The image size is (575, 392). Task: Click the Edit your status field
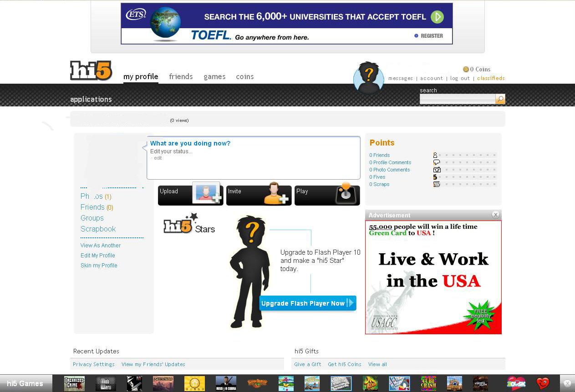(x=171, y=151)
